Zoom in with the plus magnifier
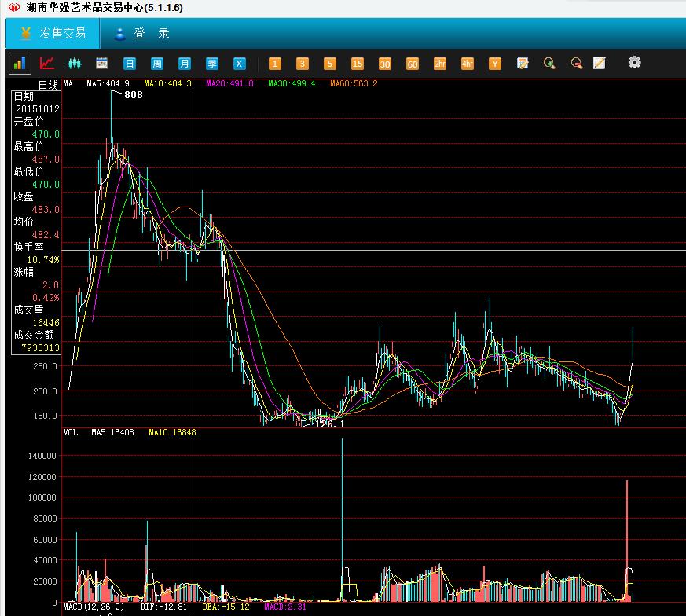The width and height of the screenshot is (686, 616). click(x=549, y=64)
